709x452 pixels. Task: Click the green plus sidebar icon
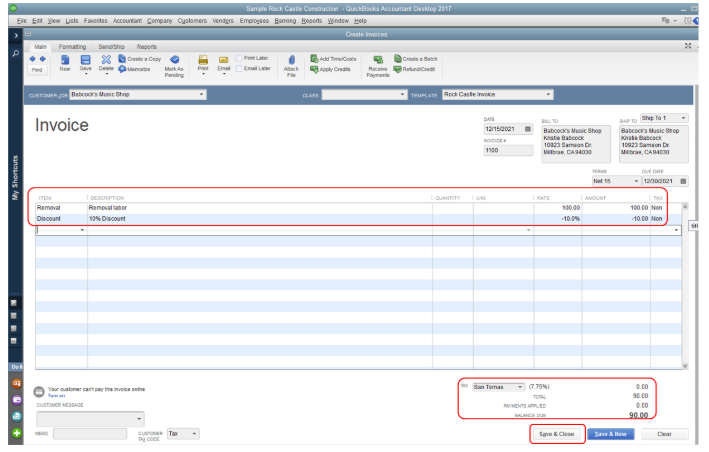tap(17, 433)
